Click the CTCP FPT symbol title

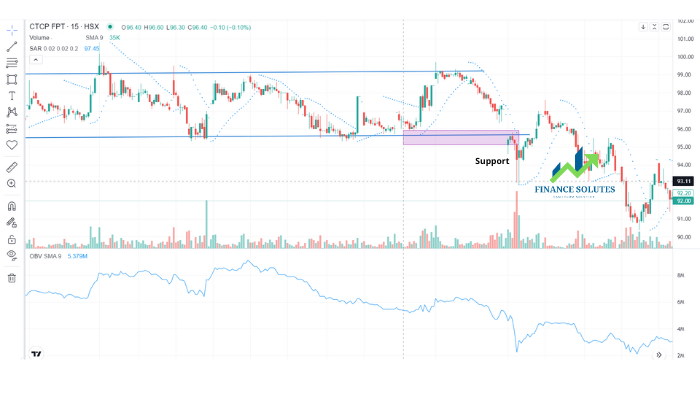click(x=64, y=27)
